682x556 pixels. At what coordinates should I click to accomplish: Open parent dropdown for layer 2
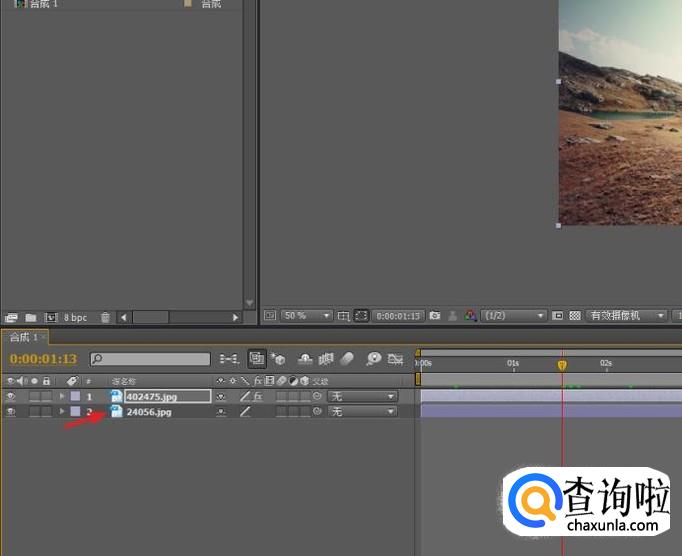363,412
